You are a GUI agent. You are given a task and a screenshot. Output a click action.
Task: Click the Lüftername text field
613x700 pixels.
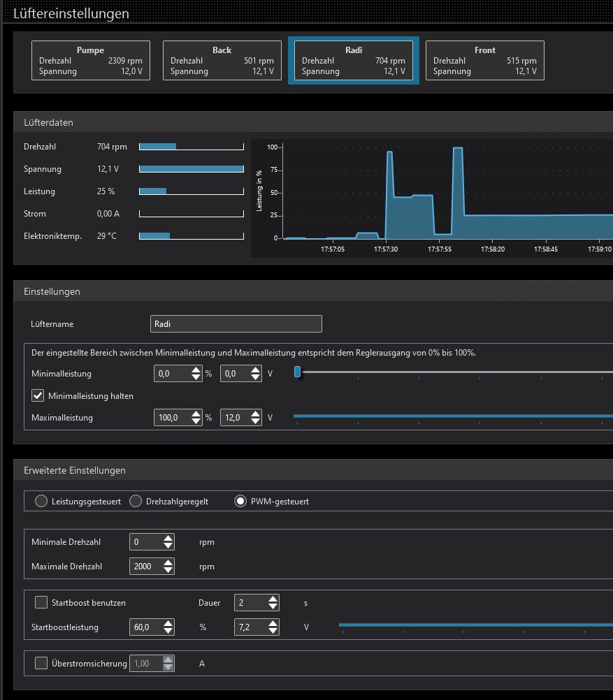236,323
